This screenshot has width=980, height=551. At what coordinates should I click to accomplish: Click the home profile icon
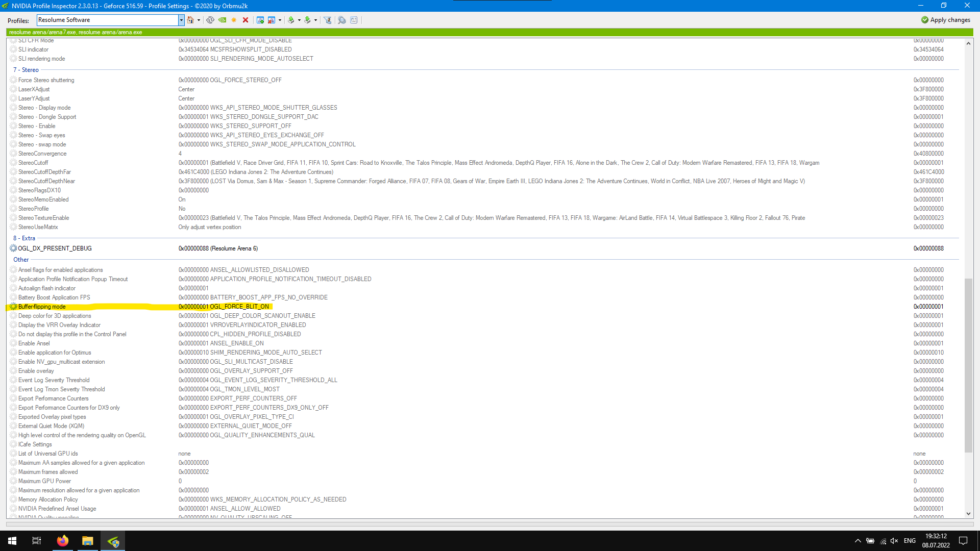[x=190, y=20]
